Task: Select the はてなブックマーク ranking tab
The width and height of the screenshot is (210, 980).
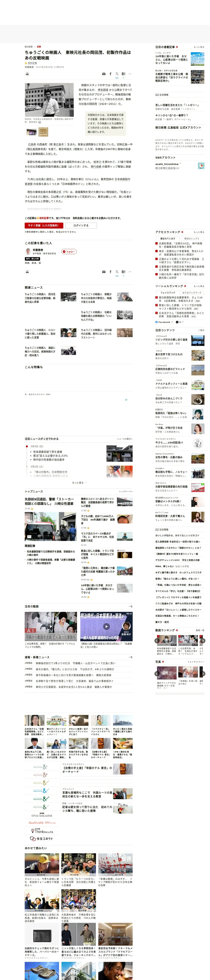Action: pyautogui.click(x=192, y=293)
